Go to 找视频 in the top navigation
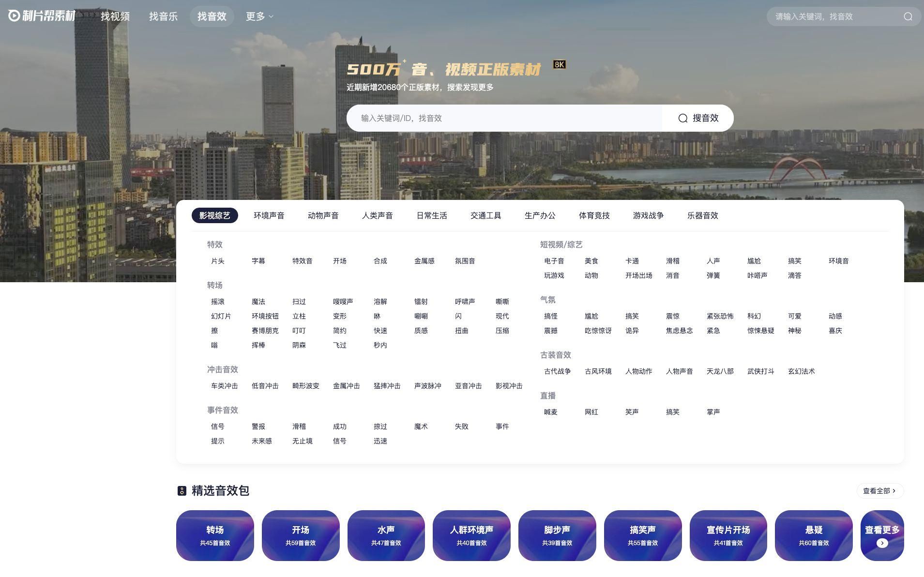This screenshot has width=924, height=577. [115, 16]
